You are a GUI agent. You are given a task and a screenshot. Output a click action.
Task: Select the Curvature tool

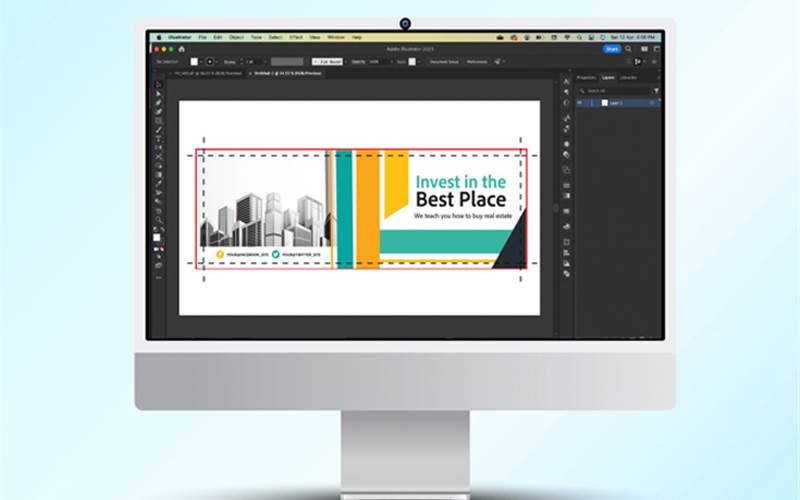pos(159,112)
